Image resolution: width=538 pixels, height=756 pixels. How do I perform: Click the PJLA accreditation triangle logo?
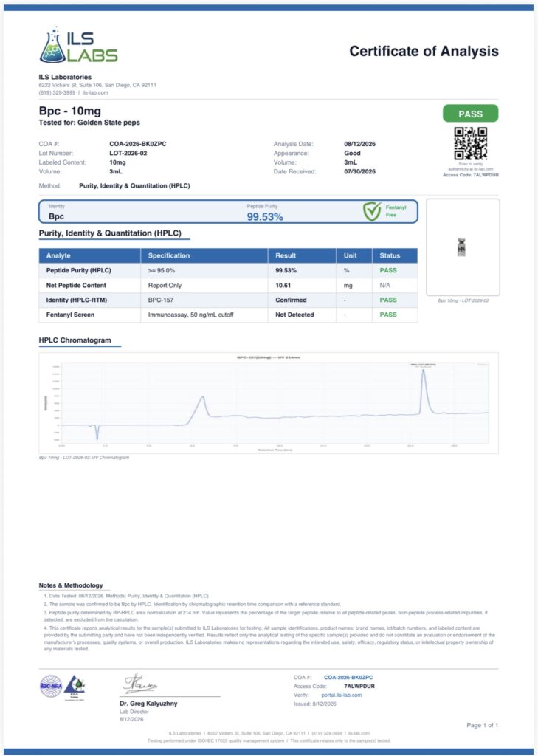75,686
